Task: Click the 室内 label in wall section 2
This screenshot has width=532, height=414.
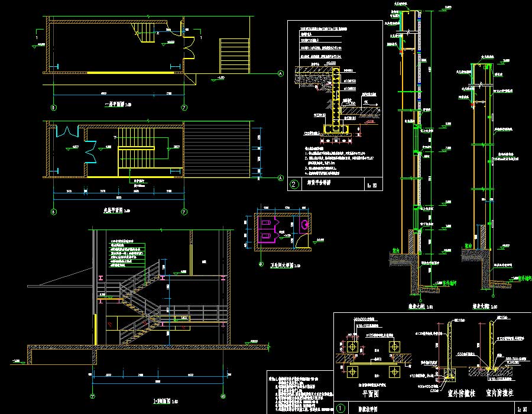Action: pos(468,245)
